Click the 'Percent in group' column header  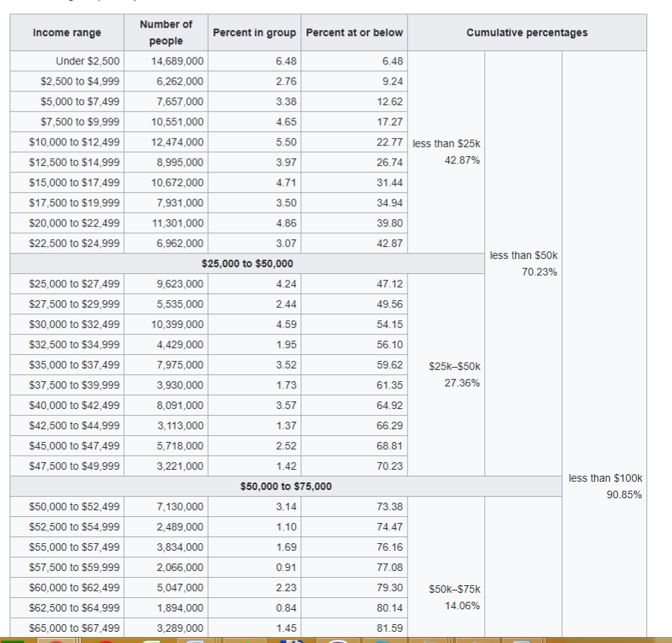[x=255, y=32]
